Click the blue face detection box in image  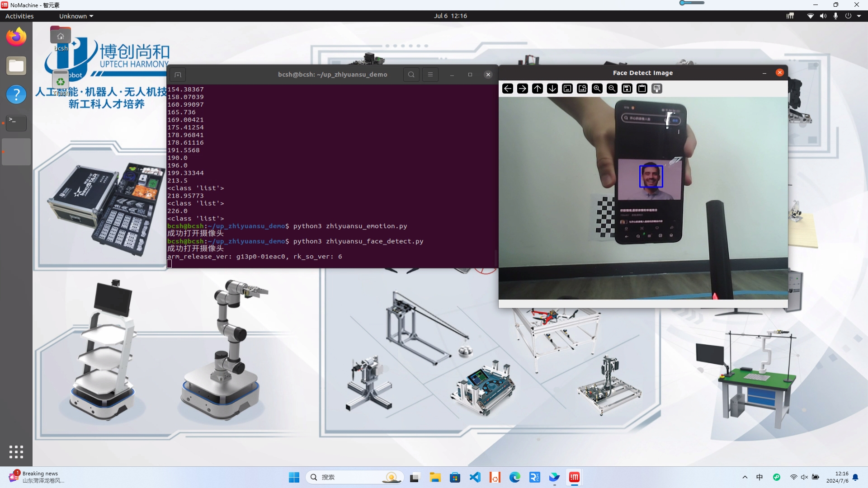(651, 176)
